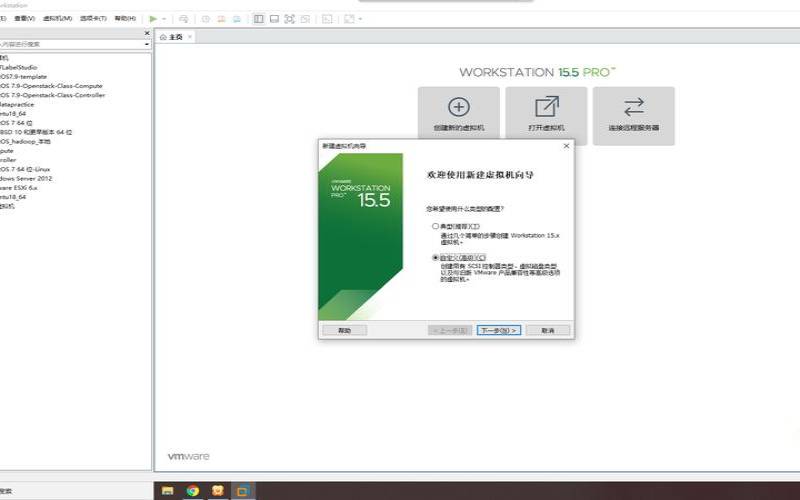The height and width of the screenshot is (500, 800).
Task: Open the 查看(V) menu
Action: (24, 18)
